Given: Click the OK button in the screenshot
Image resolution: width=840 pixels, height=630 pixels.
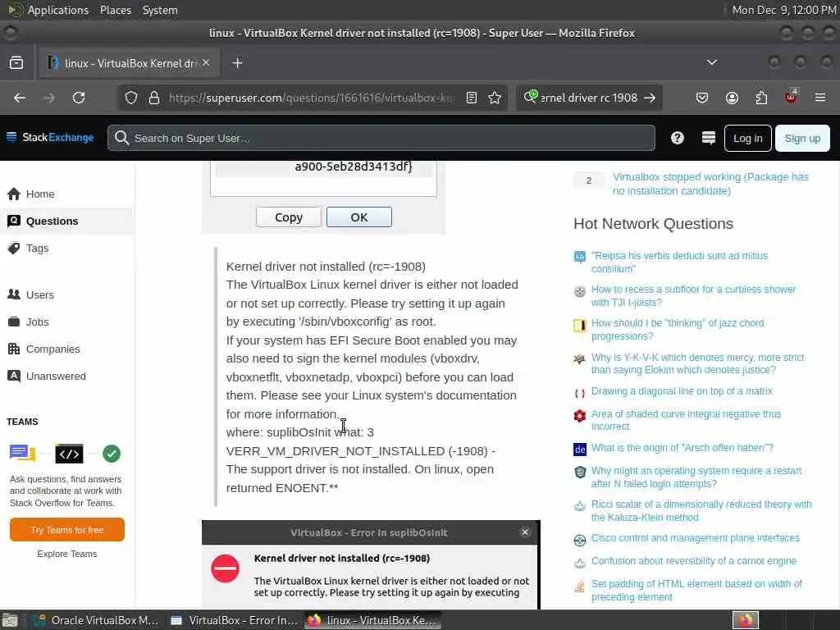Looking at the screenshot, I should click(359, 217).
